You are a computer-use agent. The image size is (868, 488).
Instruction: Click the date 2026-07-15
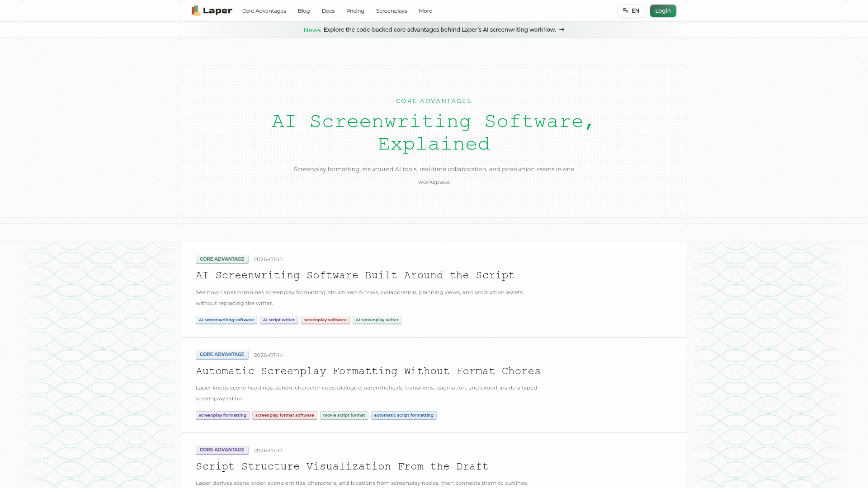(268, 259)
